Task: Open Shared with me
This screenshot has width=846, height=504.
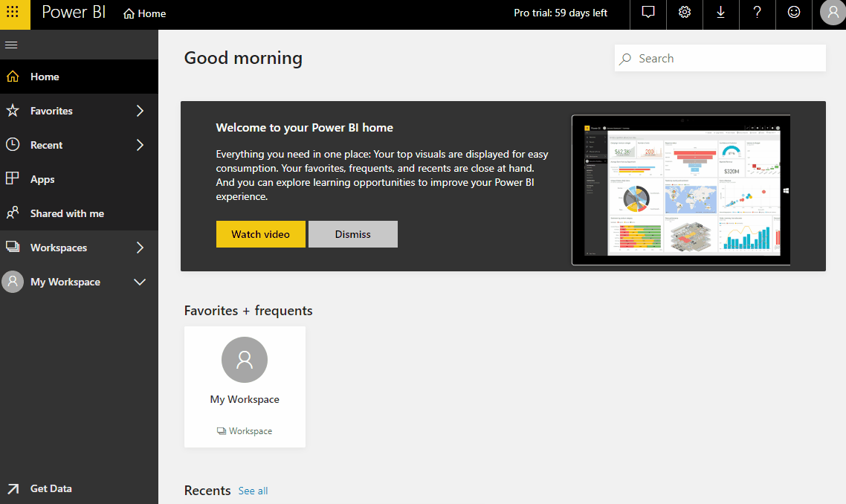Action: coord(66,213)
